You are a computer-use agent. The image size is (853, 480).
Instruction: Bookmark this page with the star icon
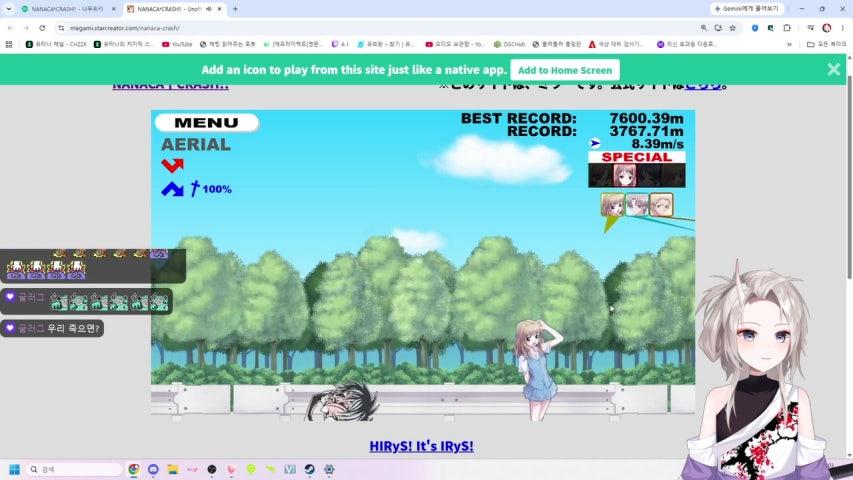[733, 28]
